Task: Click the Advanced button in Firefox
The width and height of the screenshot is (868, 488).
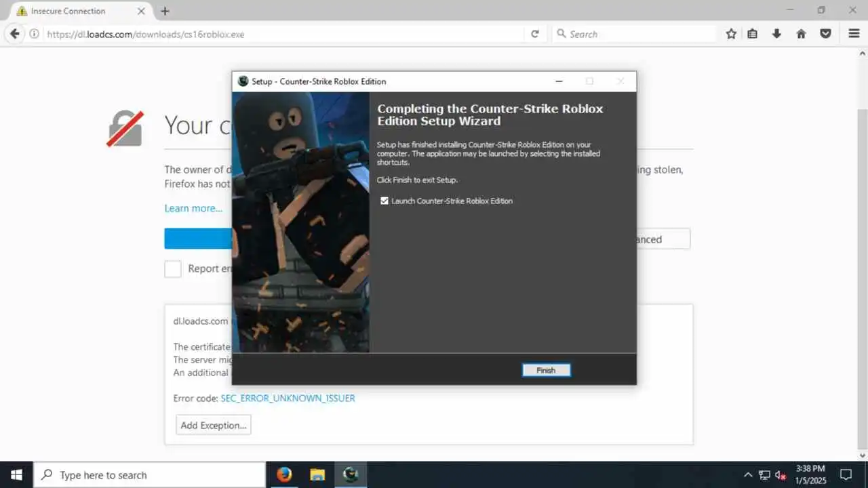Action: (x=663, y=239)
